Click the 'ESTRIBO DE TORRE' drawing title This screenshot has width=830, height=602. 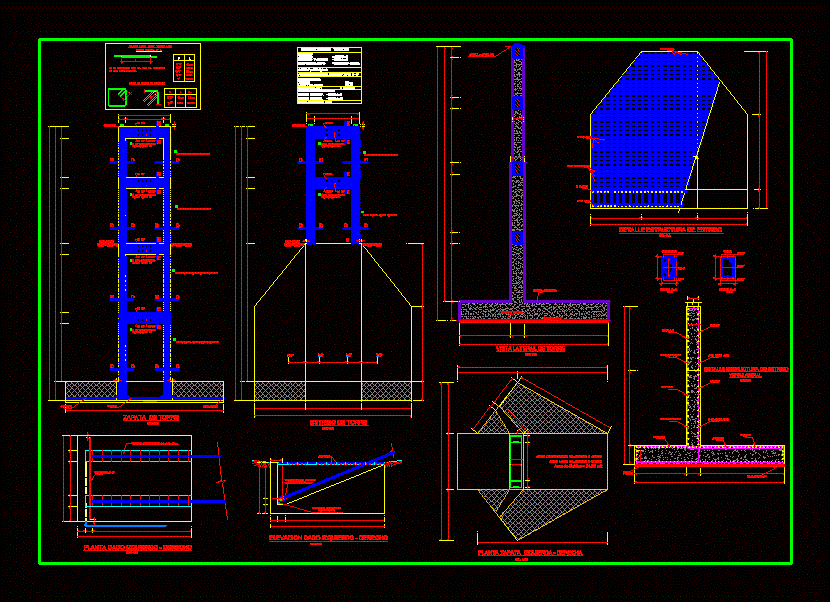click(339, 423)
